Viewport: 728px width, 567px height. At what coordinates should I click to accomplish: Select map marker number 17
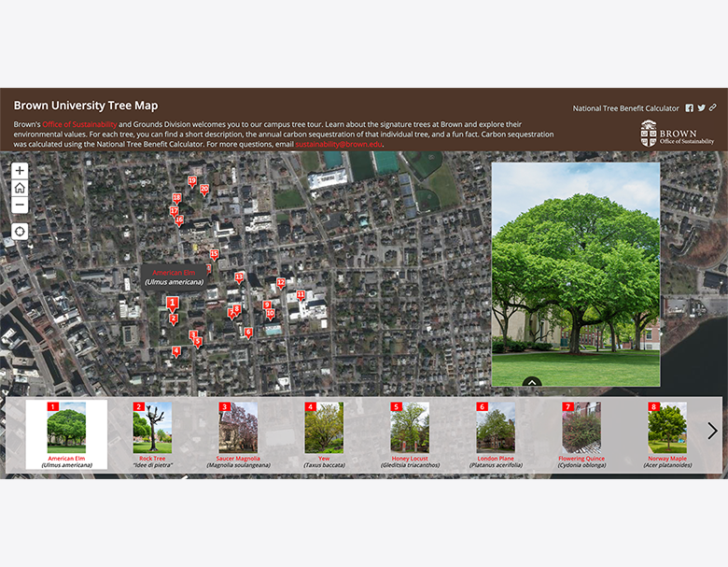[x=175, y=212]
